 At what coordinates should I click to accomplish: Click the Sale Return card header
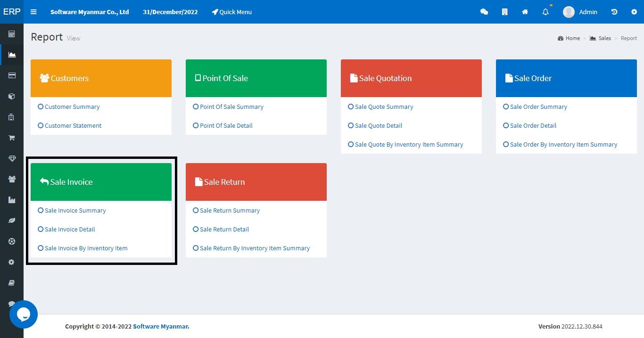256,182
